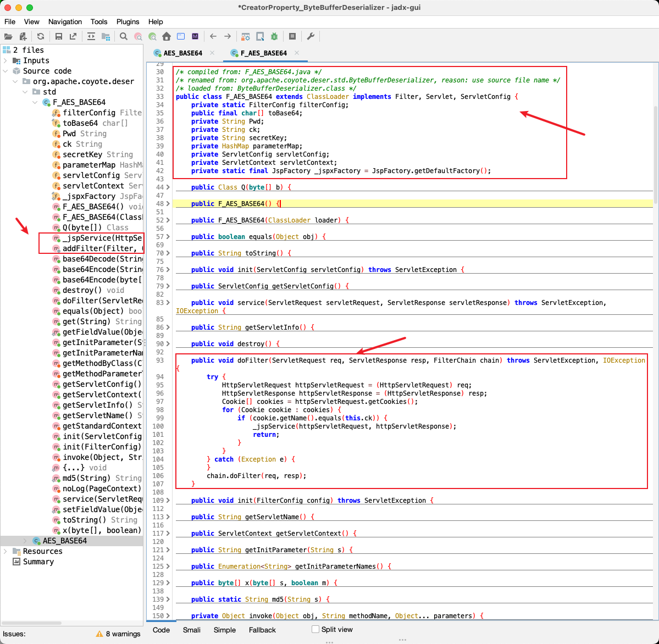Expand the AES_BASE64 class tree node
This screenshot has height=644, width=659.
pos(25,541)
